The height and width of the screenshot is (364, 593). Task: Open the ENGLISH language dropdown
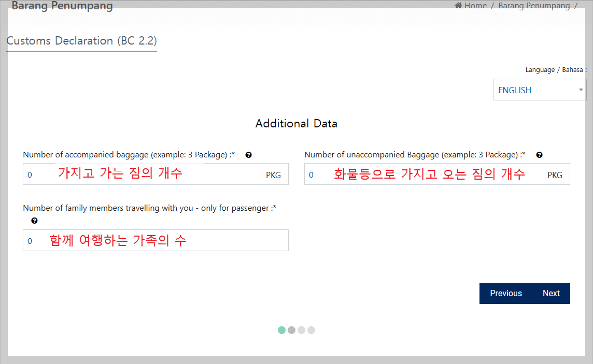coord(540,90)
